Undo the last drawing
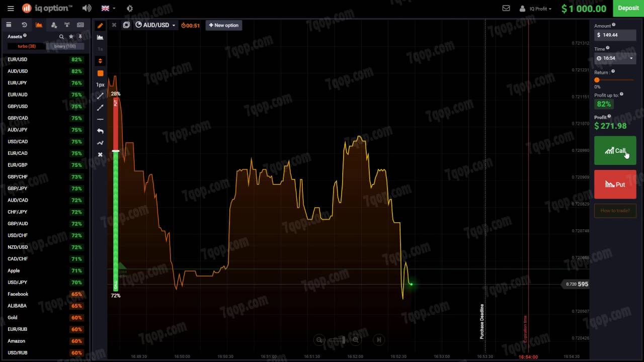This screenshot has height=362, width=644. point(100,131)
